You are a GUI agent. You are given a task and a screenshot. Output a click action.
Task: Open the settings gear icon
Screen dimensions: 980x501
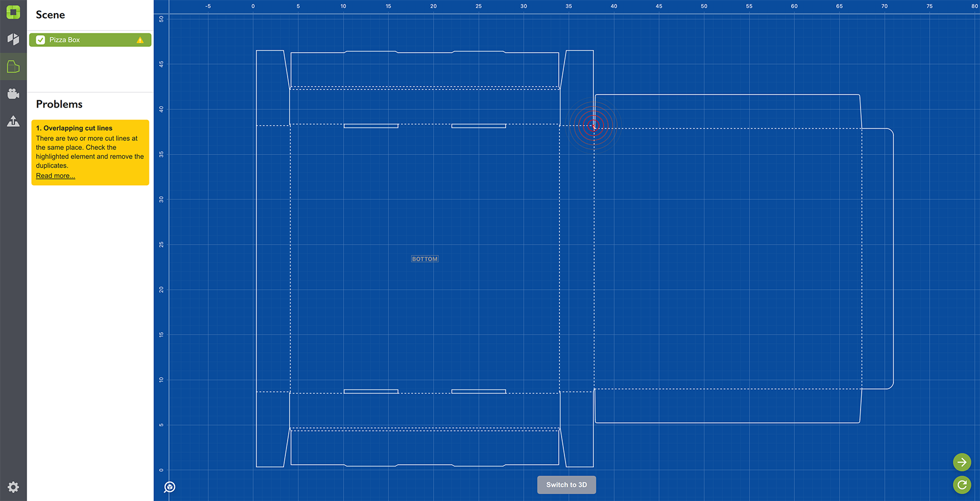13,487
